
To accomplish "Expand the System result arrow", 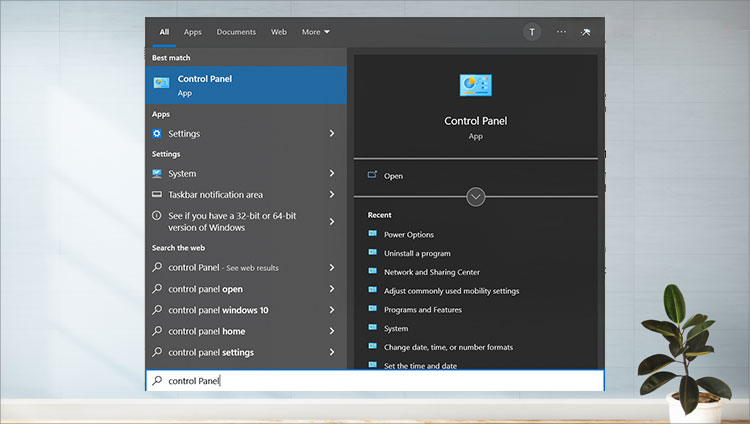I will tap(331, 173).
